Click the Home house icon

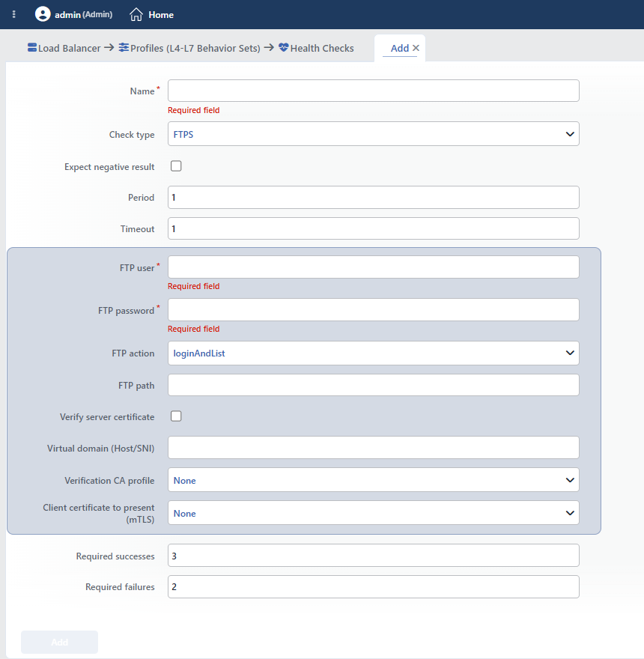[x=136, y=14]
